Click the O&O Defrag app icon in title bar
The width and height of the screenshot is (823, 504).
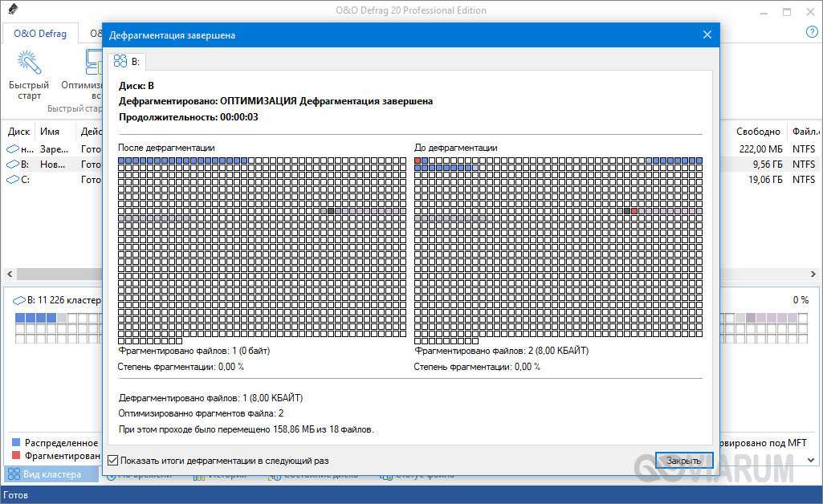(x=11, y=10)
